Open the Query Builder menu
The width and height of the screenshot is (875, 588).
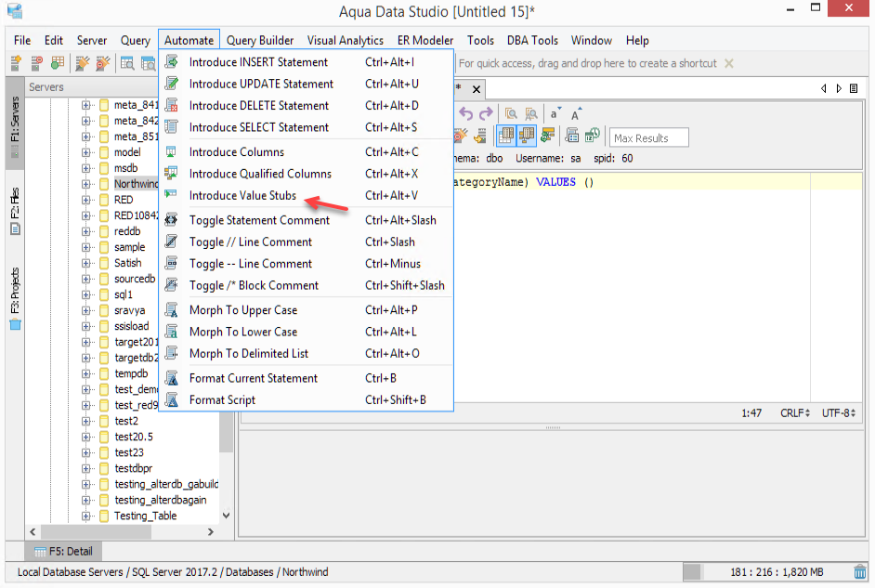(260, 40)
